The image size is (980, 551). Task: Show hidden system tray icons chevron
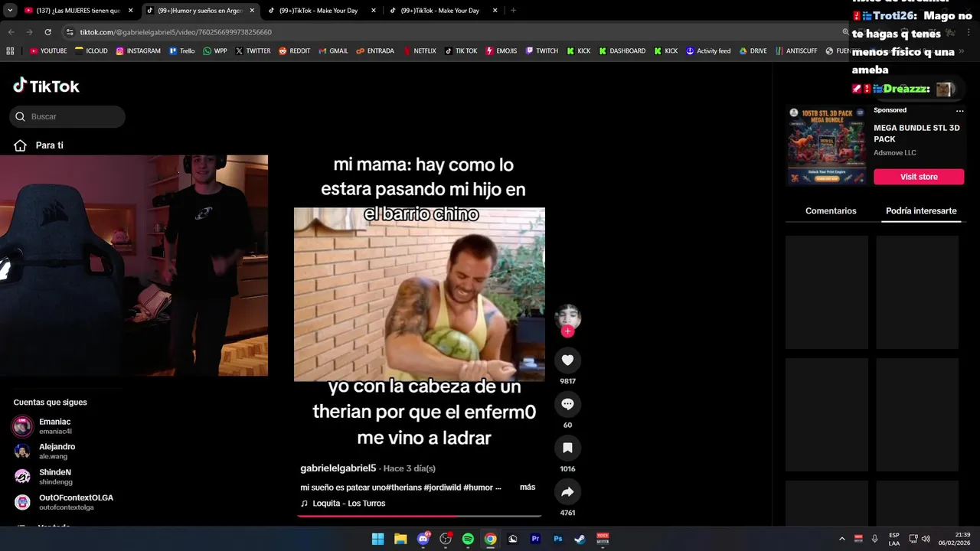coord(841,539)
